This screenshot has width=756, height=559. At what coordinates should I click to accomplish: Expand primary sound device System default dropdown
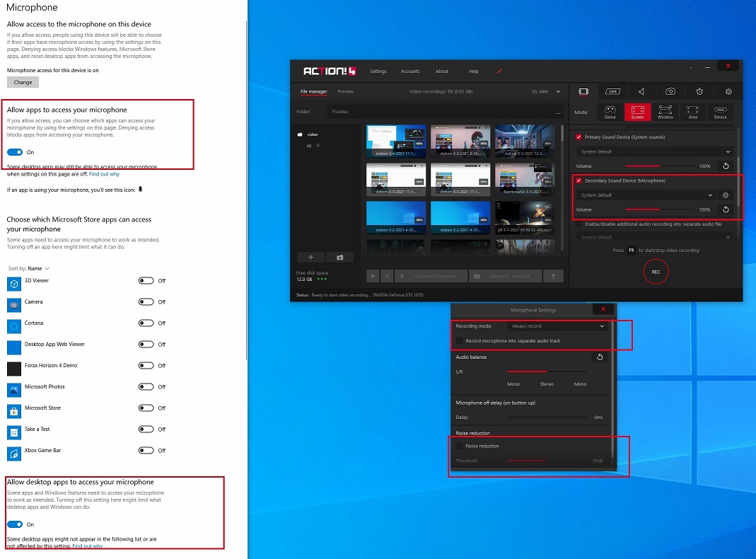click(x=655, y=151)
